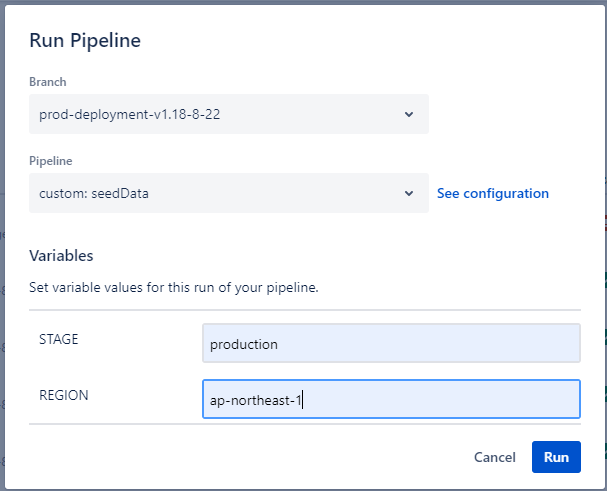Screen dimensions: 607x491
Task: Place cursor in ap-northeast-1 text
Action: point(255,400)
